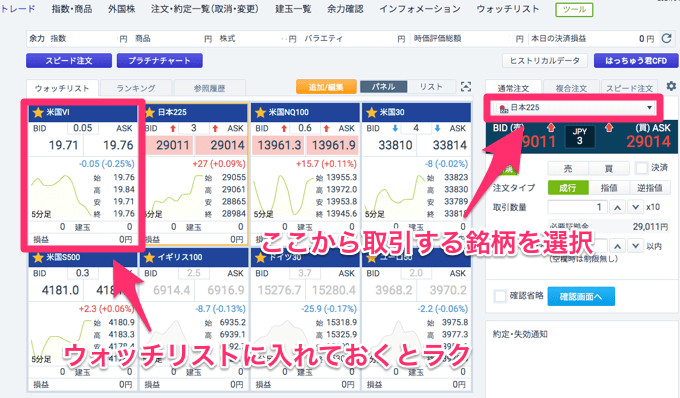Click the ツール button

pyautogui.click(x=574, y=10)
